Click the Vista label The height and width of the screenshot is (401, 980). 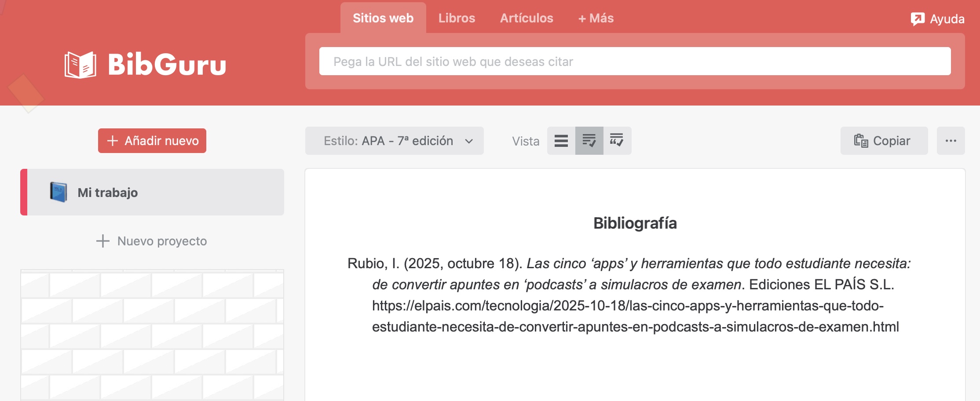526,141
